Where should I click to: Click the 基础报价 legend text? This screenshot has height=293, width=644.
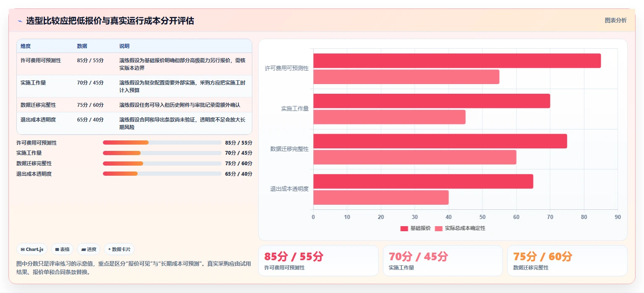pyautogui.click(x=420, y=228)
